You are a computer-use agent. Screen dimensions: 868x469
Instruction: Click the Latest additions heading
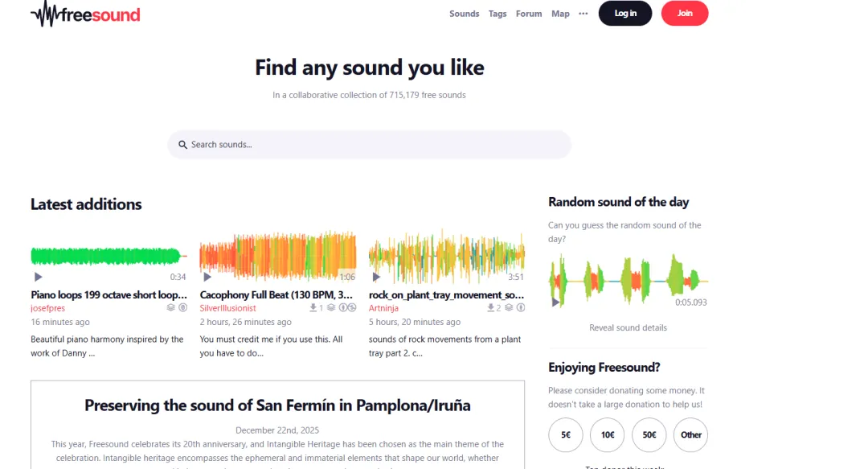86,204
